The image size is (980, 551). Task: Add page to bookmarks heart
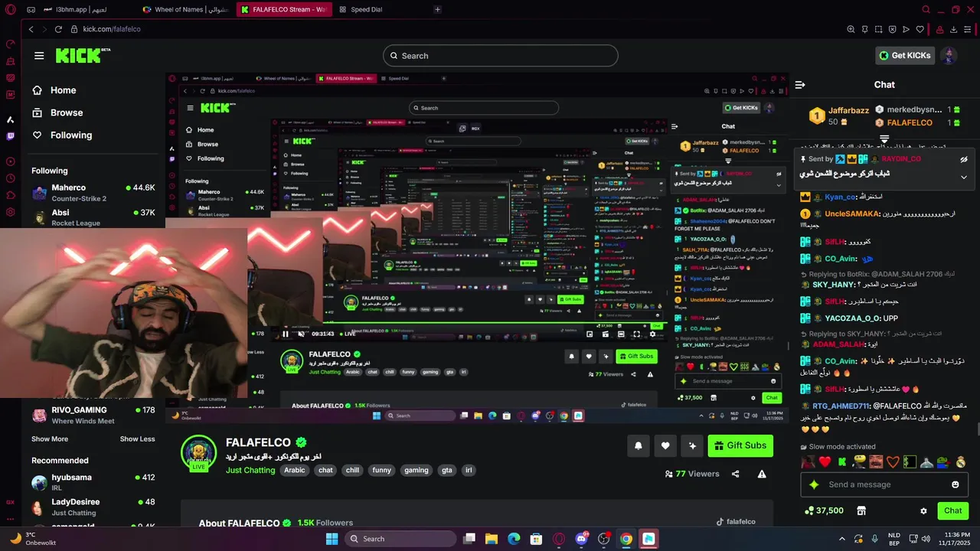click(x=920, y=29)
